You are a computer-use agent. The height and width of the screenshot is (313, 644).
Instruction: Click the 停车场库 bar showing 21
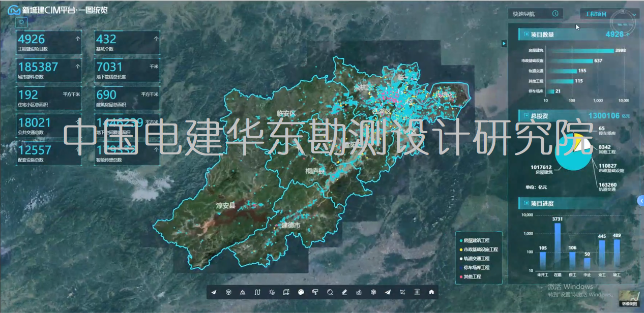(550, 91)
